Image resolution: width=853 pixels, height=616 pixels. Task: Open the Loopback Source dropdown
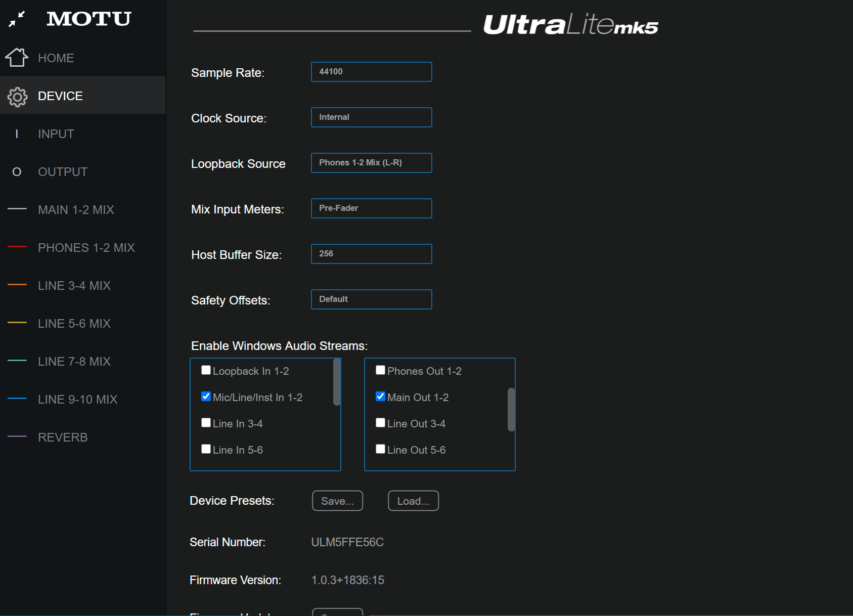pyautogui.click(x=371, y=163)
